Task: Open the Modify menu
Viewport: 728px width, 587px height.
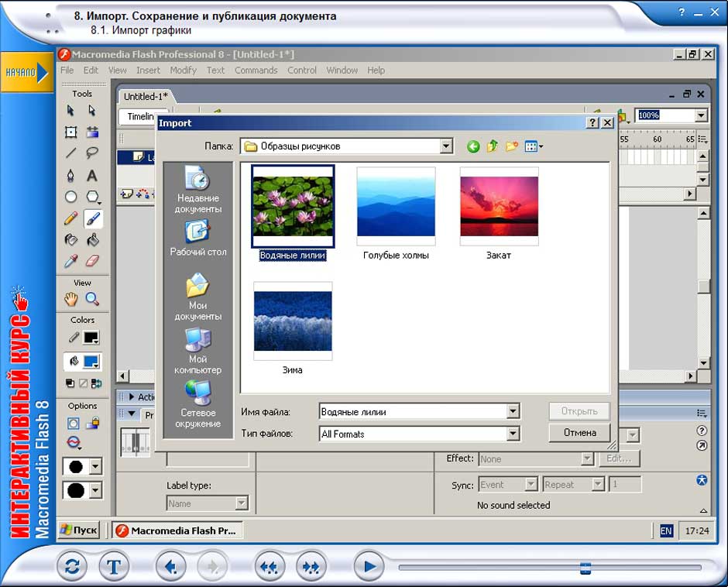Action: click(x=183, y=70)
